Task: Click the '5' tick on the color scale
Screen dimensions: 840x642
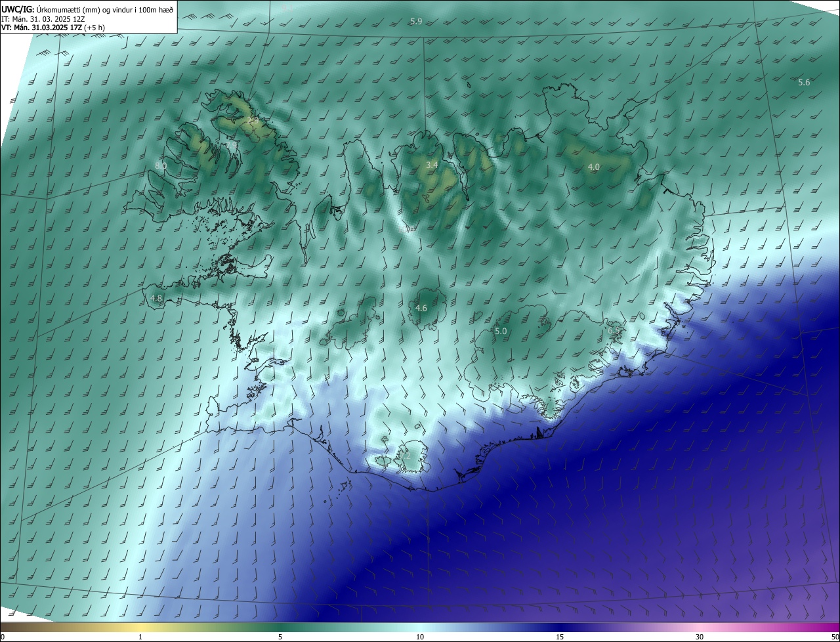Action: [x=280, y=637]
